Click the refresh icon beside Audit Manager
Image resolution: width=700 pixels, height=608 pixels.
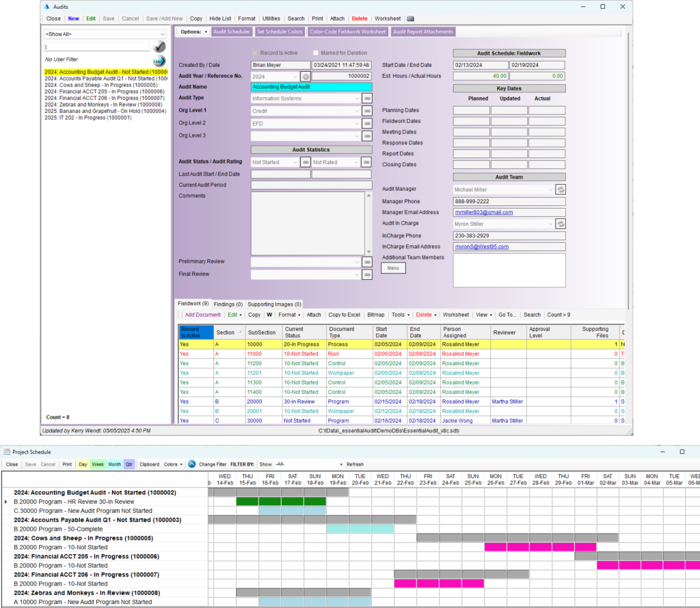pos(561,189)
